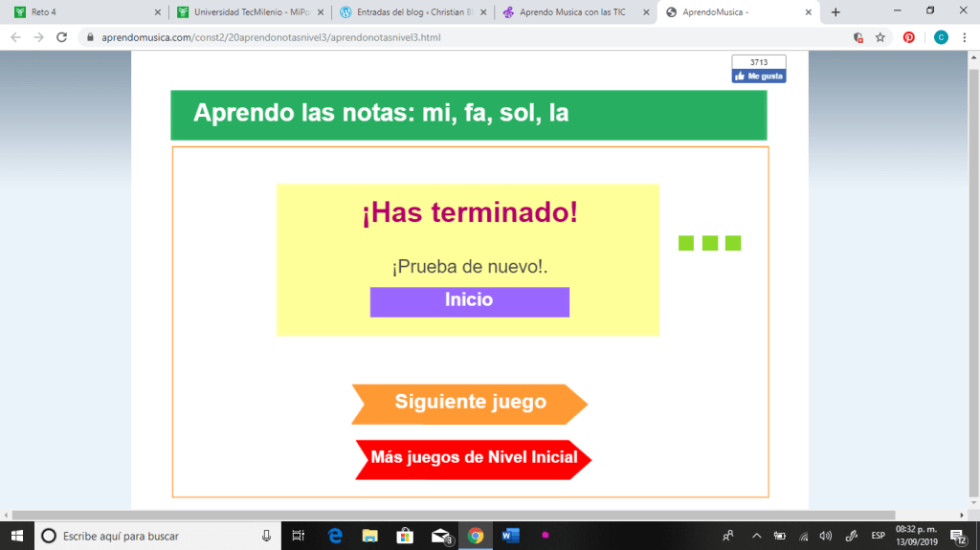The image size is (980, 550).
Task: Open the Microsoft Store taskbar icon
Action: click(405, 536)
